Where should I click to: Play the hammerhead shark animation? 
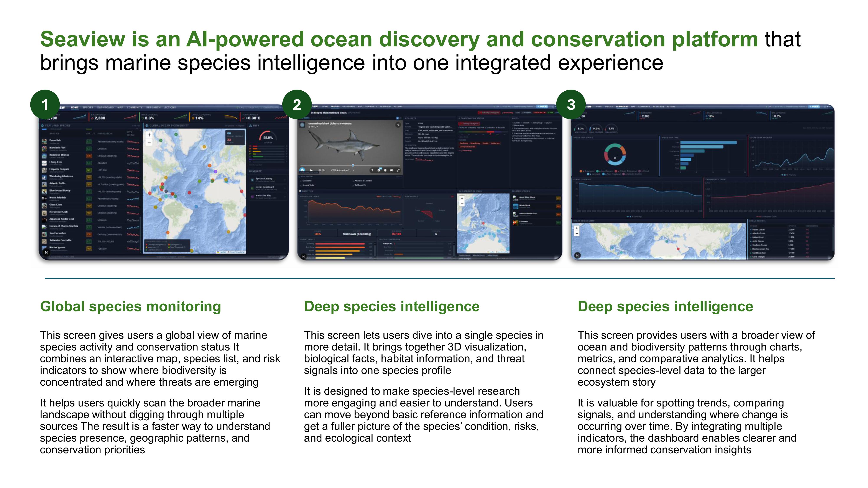tap(311, 170)
